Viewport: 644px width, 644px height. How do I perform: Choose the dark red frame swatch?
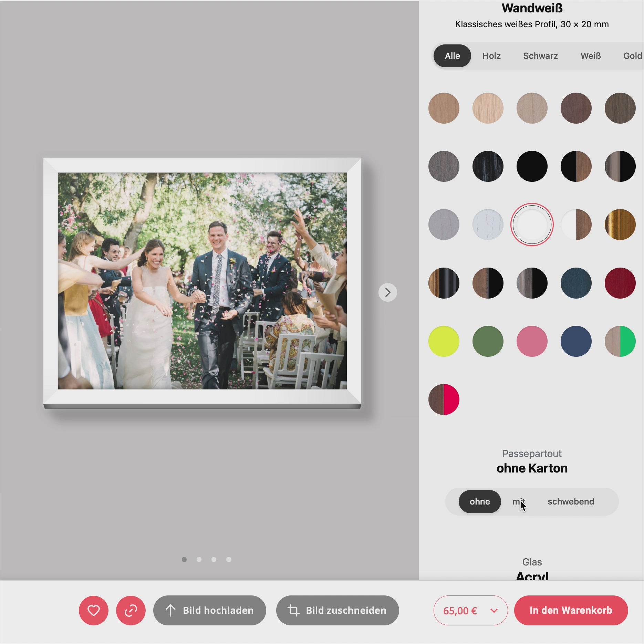pos(620,283)
